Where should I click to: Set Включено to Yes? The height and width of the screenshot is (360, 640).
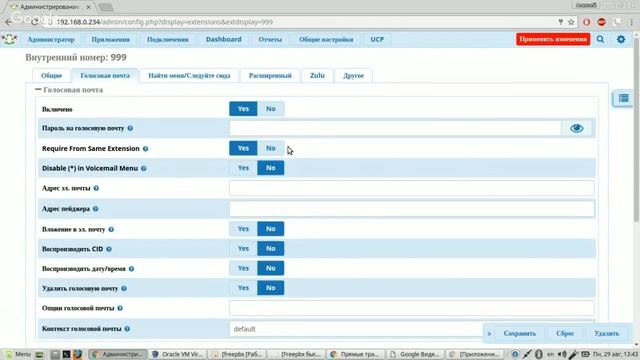click(243, 109)
